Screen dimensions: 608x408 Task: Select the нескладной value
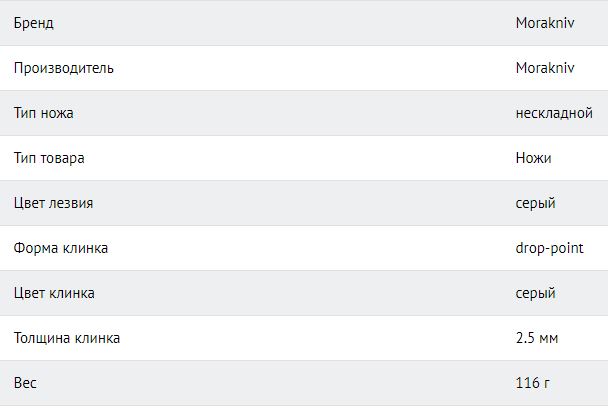[554, 113]
